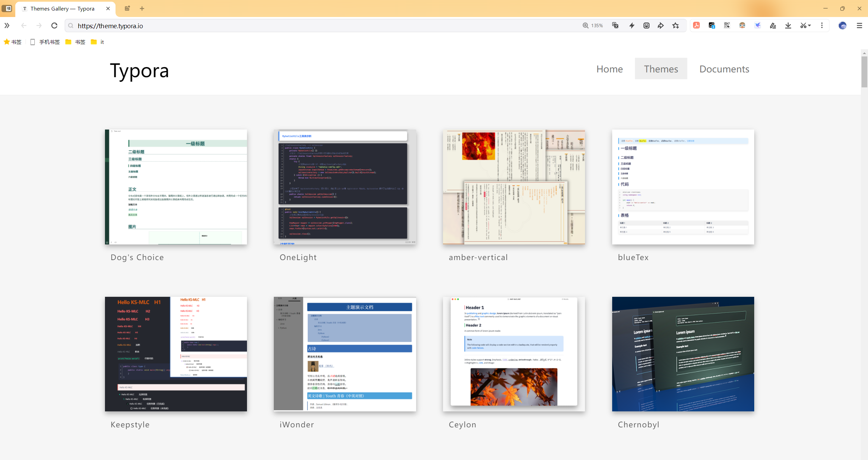Open the three-dot extensions overflow menu
This screenshot has height=460, width=868.
[822, 25]
